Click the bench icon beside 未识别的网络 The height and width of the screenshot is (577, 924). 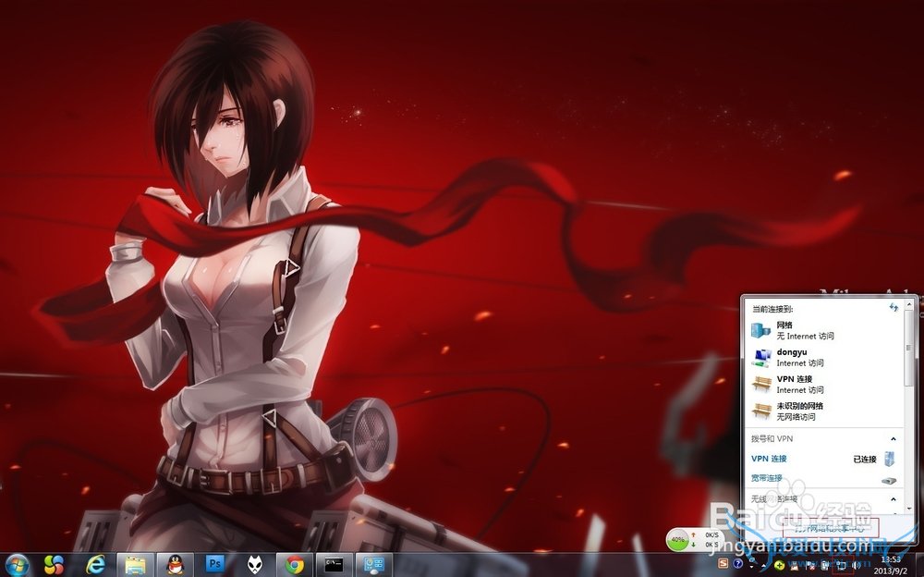[x=761, y=411]
